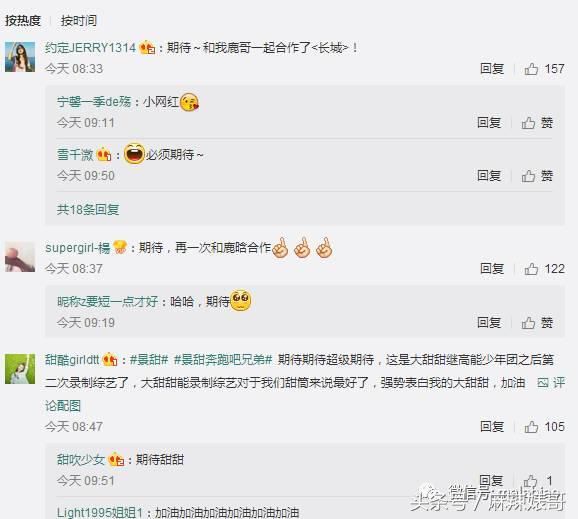Open 甜酷girldtt's avatar picture
Image resolution: width=578 pixels, height=519 pixels.
click(x=20, y=369)
